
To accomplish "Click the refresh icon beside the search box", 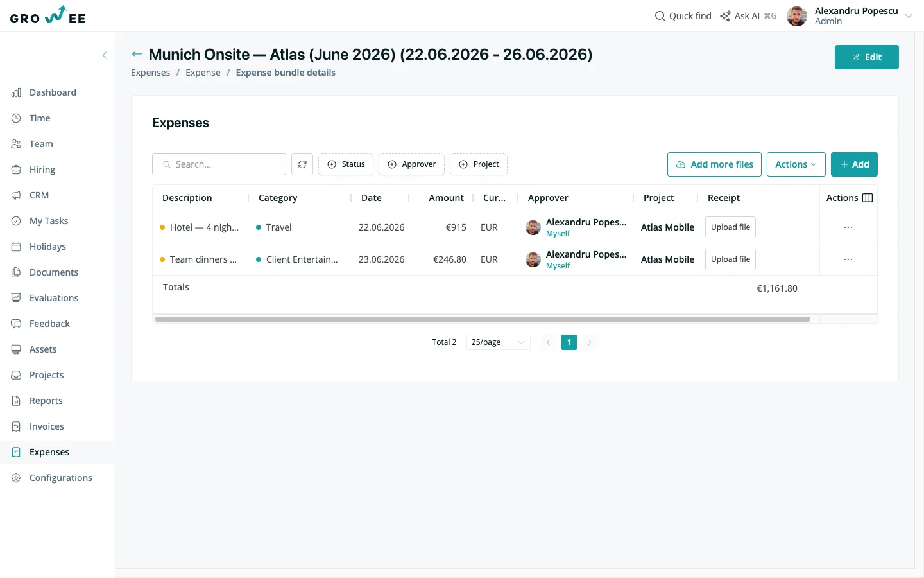I will 302,164.
